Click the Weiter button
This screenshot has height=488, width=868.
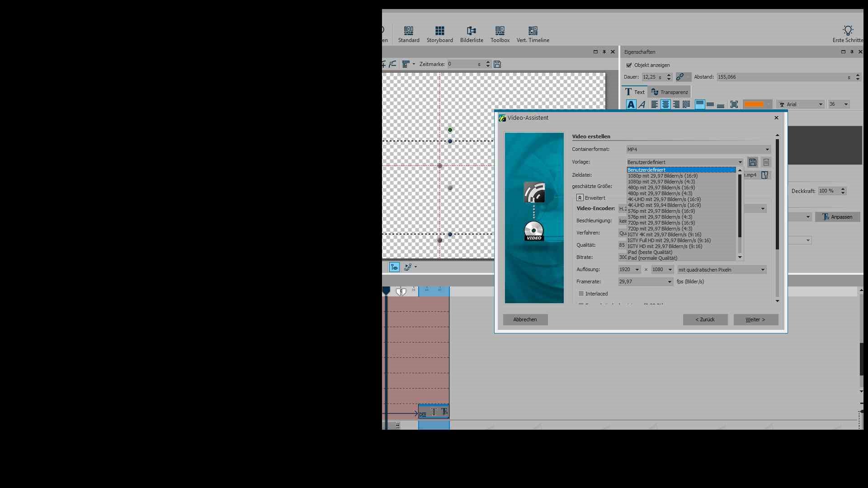(x=755, y=319)
